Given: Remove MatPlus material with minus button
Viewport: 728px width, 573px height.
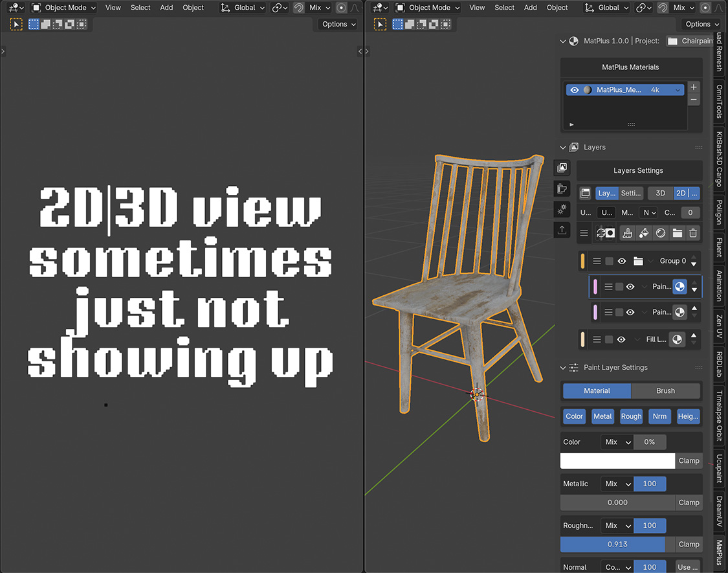Looking at the screenshot, I should (694, 100).
